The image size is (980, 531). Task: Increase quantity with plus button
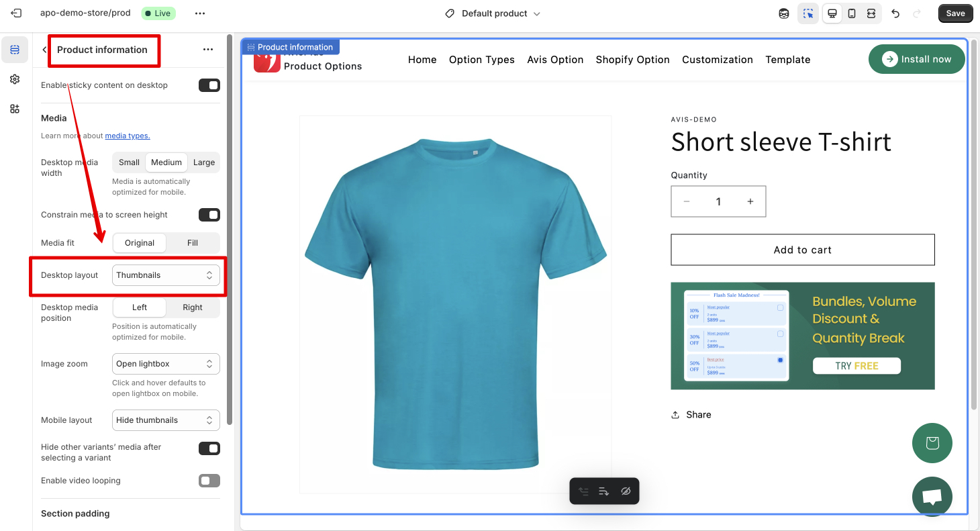click(750, 201)
